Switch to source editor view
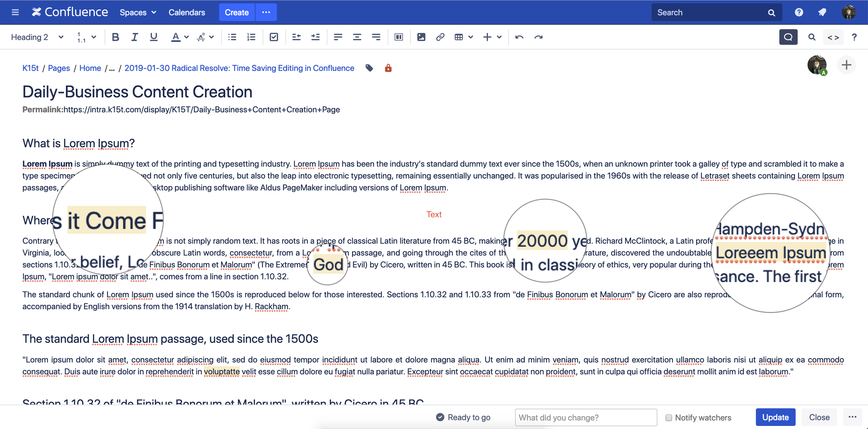This screenshot has width=868, height=429. point(833,37)
